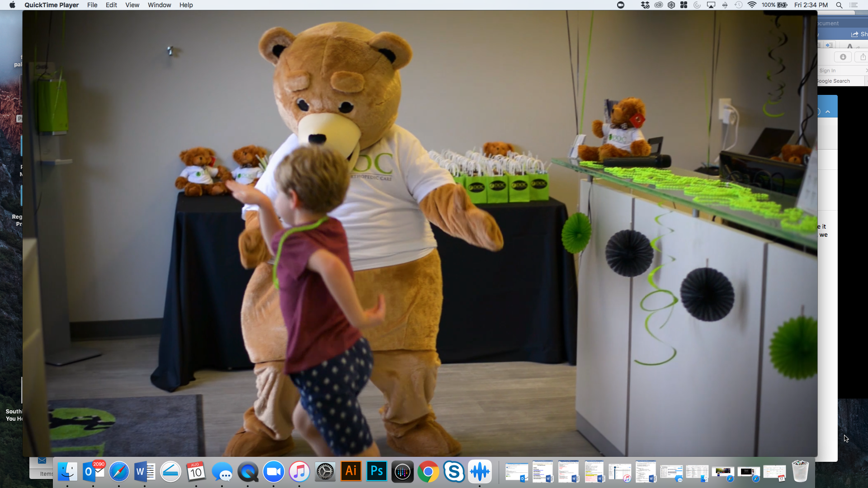The image size is (868, 488).
Task: Open the blue waveform app in Dock
Action: click(480, 472)
